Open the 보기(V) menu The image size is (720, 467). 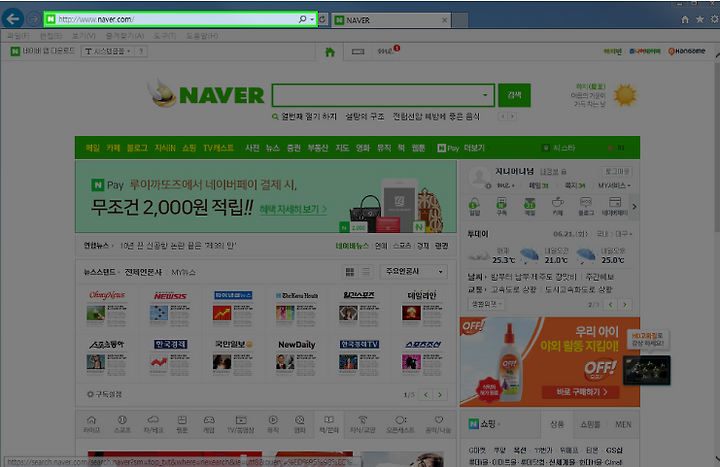84,36
